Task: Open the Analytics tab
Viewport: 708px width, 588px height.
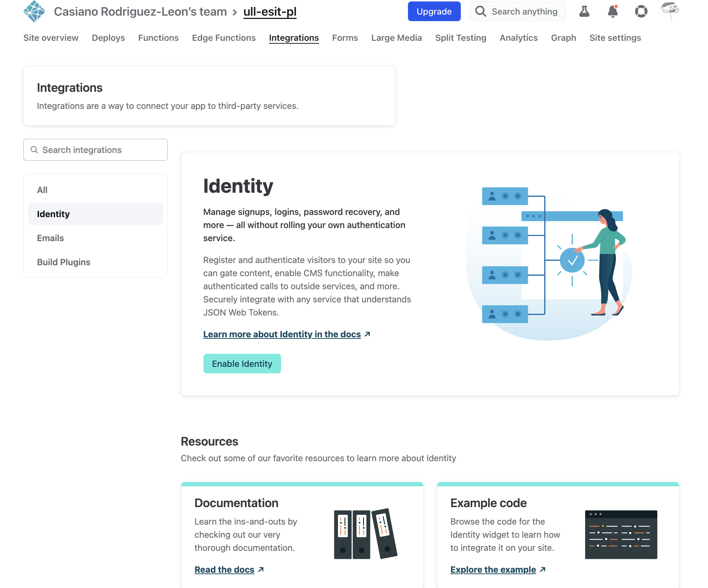Action: pos(518,38)
